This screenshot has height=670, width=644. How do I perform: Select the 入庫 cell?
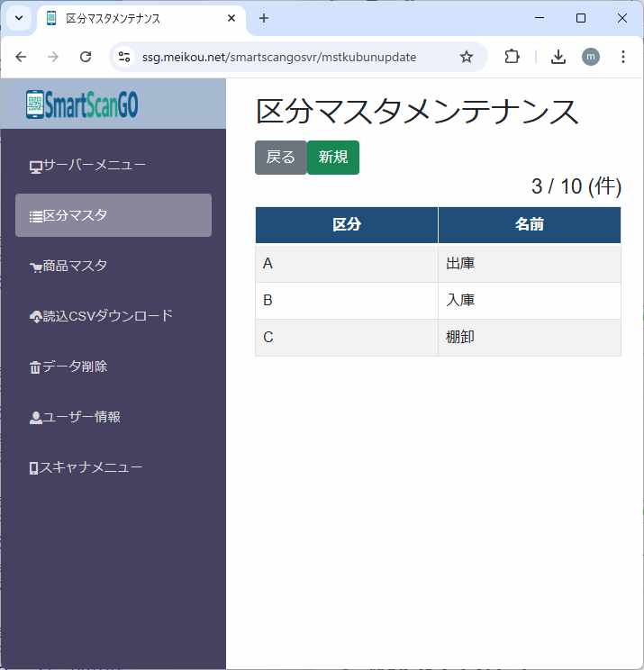pos(530,301)
